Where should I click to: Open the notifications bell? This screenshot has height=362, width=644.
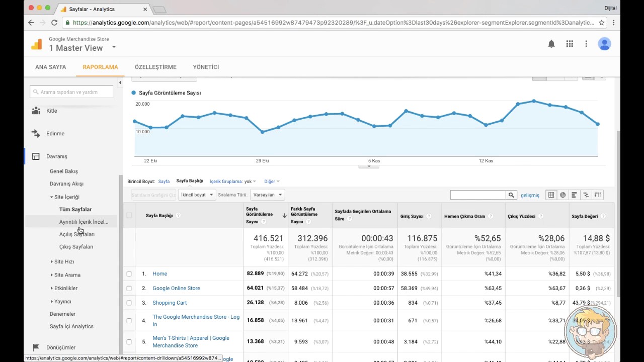click(551, 44)
